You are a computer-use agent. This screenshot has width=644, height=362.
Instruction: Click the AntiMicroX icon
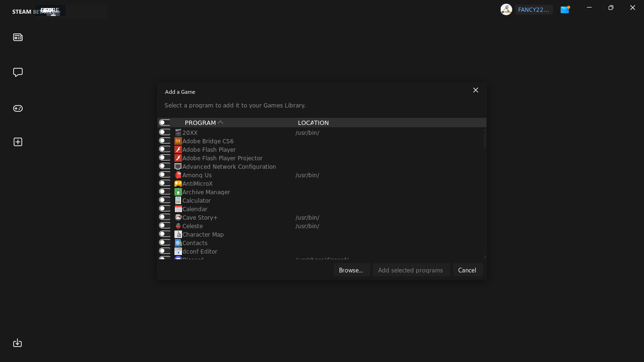click(178, 183)
